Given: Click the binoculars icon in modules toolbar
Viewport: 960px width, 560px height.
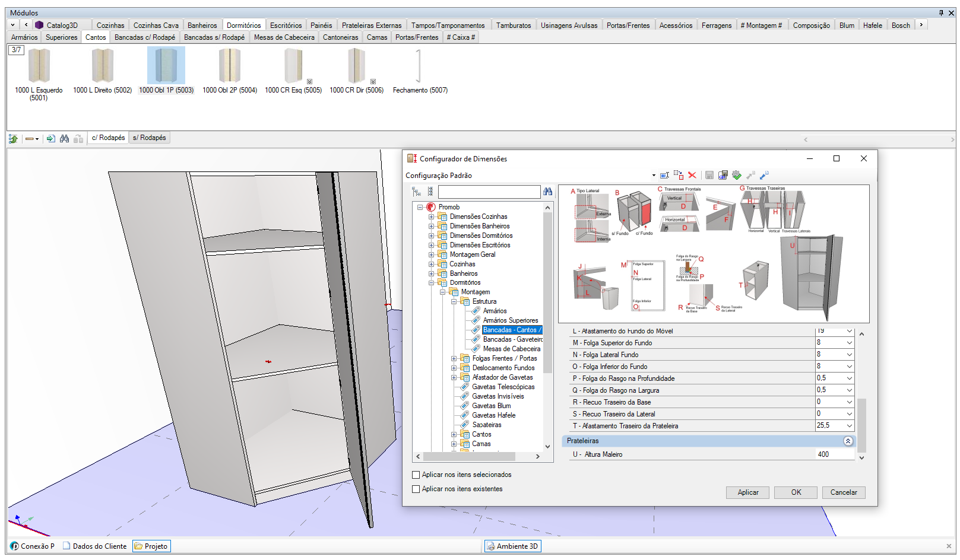Looking at the screenshot, I should point(64,138).
